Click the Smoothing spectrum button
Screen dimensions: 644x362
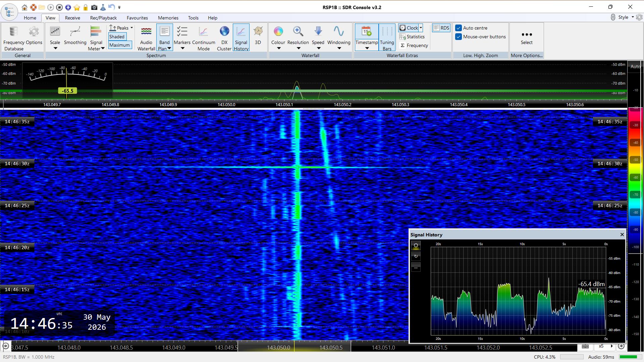pyautogui.click(x=75, y=35)
